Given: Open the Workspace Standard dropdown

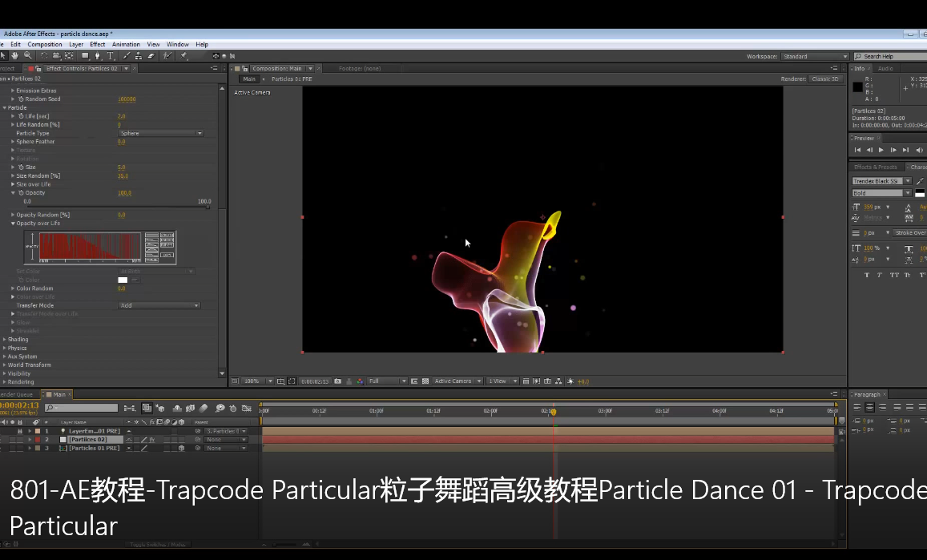Looking at the screenshot, I should pos(815,57).
